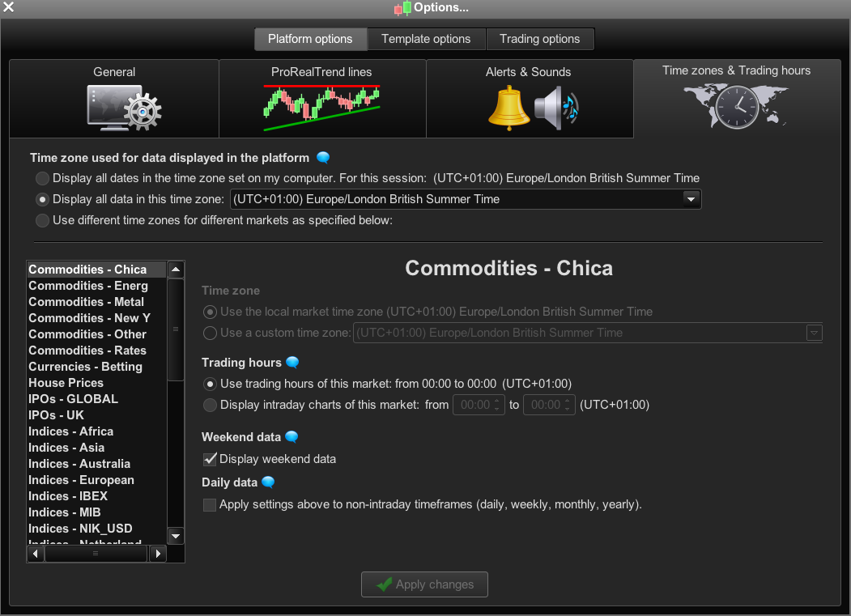Click the Apply changes button

click(424, 584)
